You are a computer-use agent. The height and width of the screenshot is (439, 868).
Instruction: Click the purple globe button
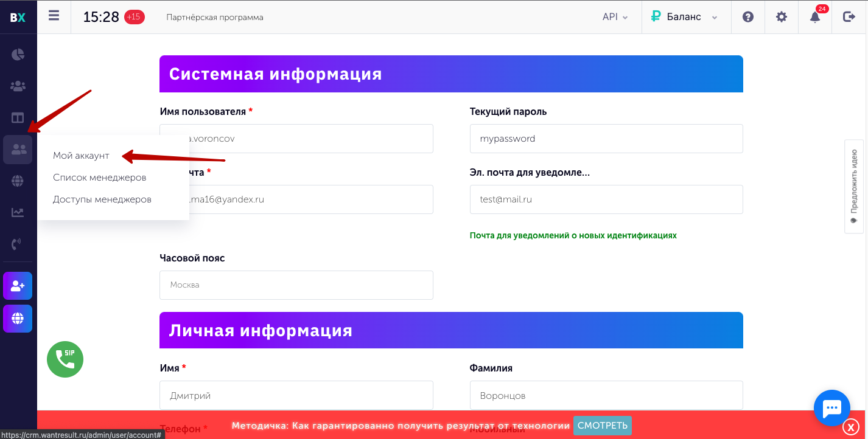click(x=18, y=319)
